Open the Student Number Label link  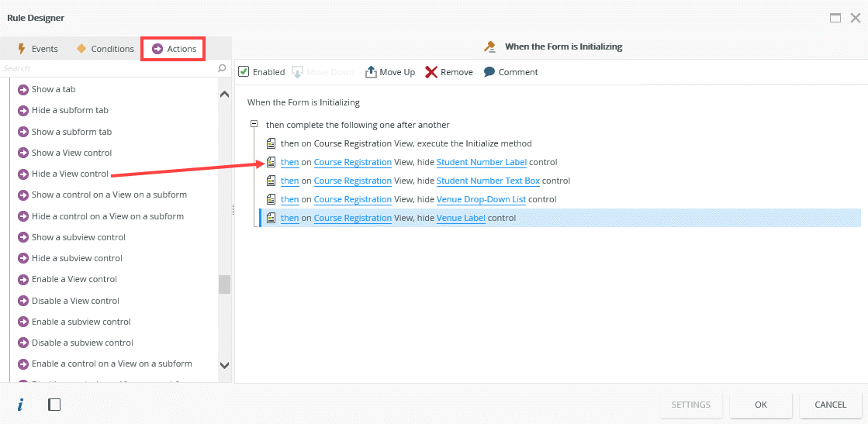[481, 163]
